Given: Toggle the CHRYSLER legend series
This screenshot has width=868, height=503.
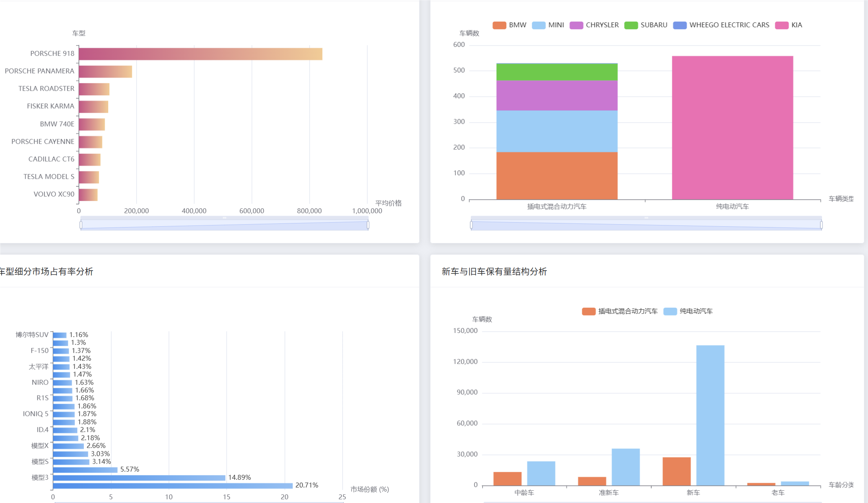Looking at the screenshot, I should coord(594,25).
